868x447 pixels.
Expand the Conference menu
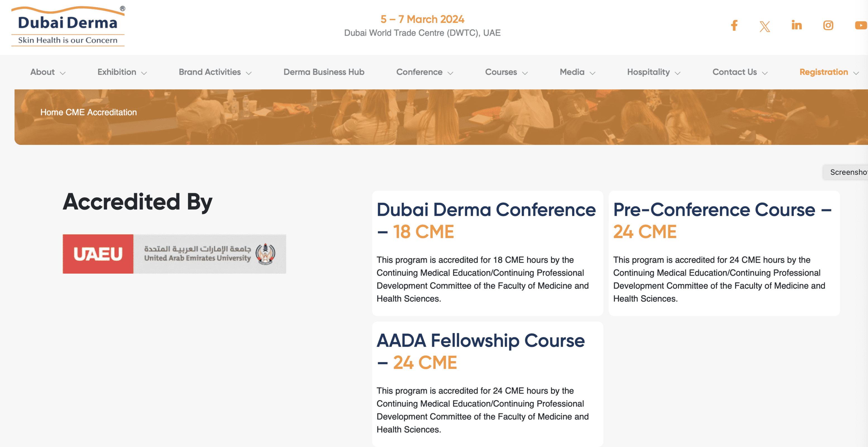pos(425,72)
